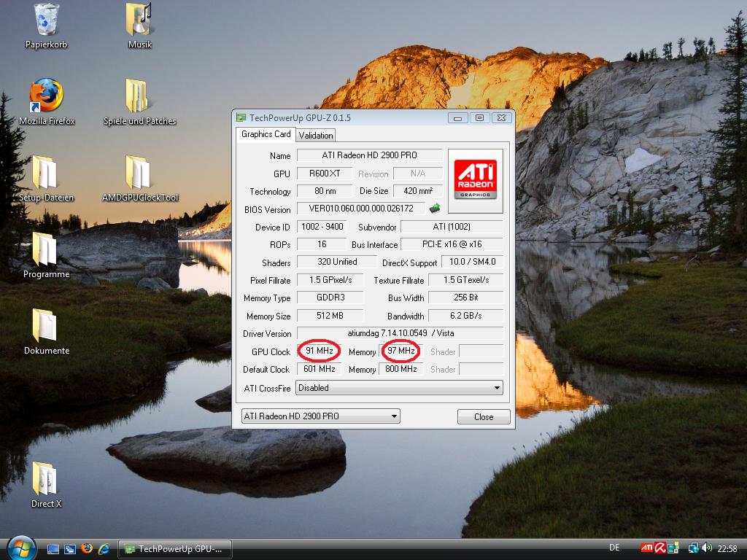Viewport: 747px width, 560px height.
Task: Click the Avira antivirus tray icon
Action: click(x=659, y=548)
